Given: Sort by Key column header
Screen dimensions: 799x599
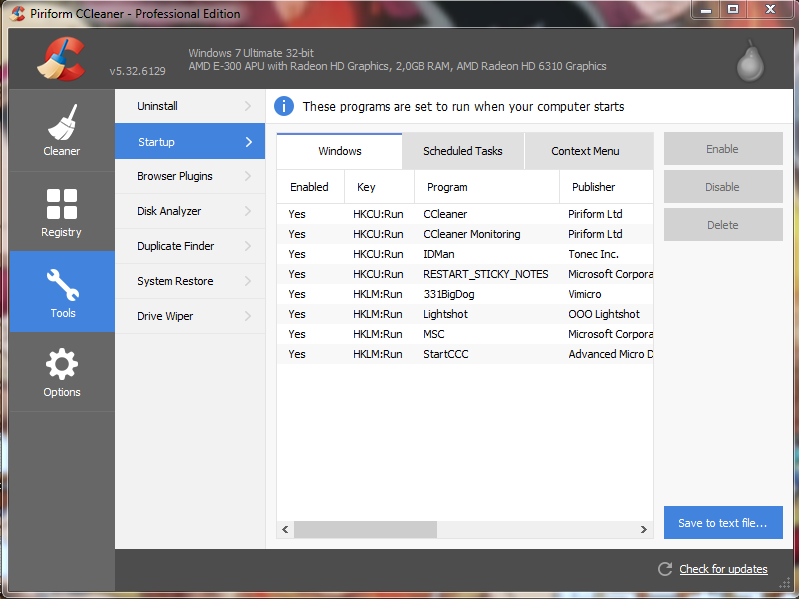Looking at the screenshot, I should pyautogui.click(x=380, y=187).
